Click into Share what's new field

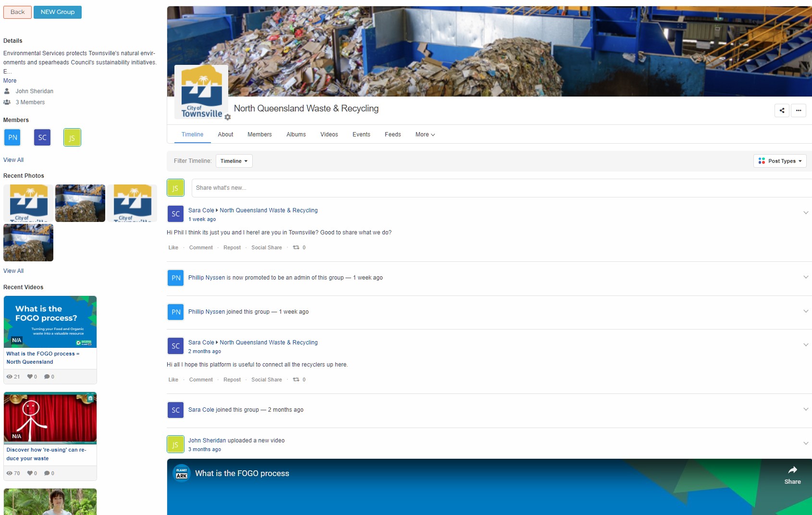pyautogui.click(x=500, y=188)
